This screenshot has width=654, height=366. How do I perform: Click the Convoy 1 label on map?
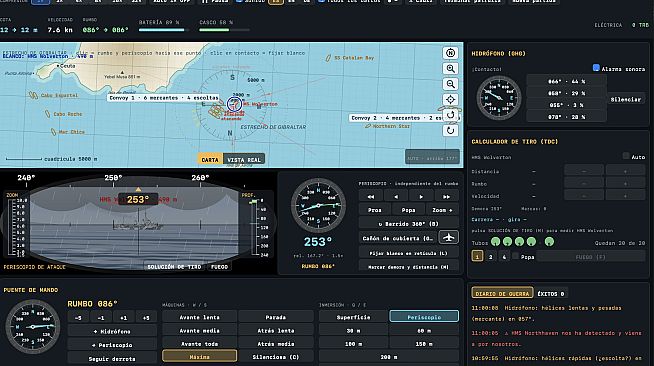(164, 98)
